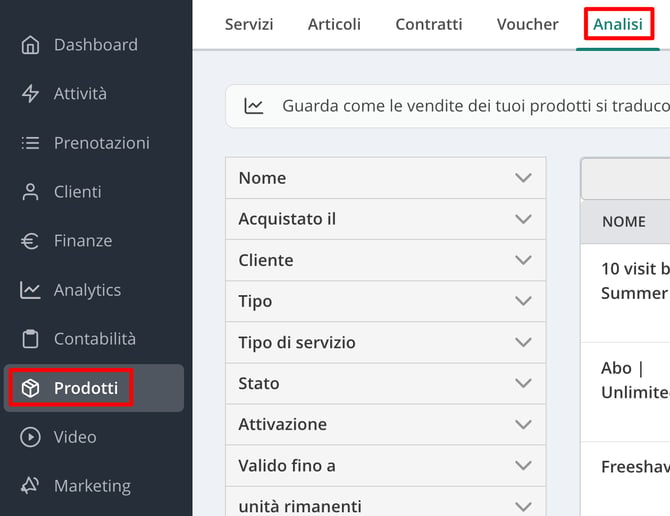The width and height of the screenshot is (670, 516).
Task: Open the Abo | Unlimited product row
Action: (x=625, y=392)
